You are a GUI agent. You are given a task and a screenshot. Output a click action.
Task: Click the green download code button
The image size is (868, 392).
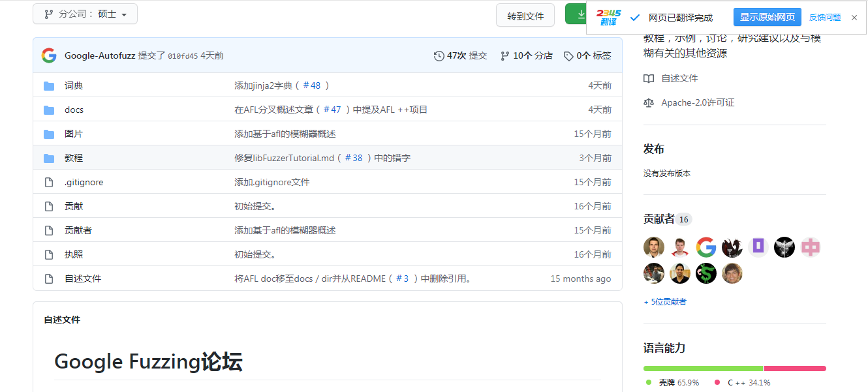point(576,14)
